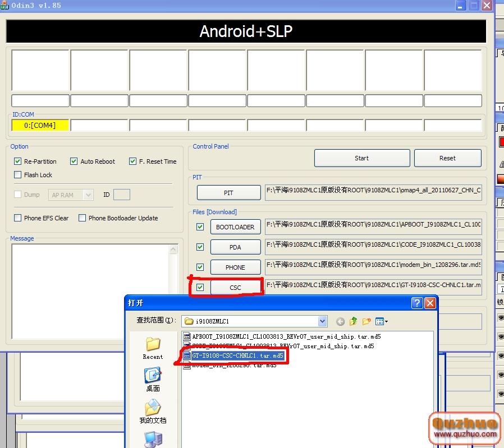
Task: Enable the Phone EFS Clear checkbox
Action: [x=17, y=218]
